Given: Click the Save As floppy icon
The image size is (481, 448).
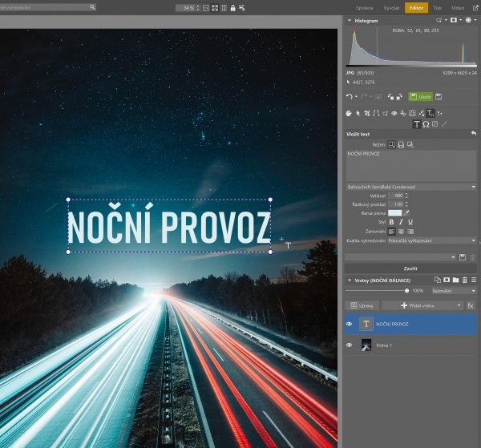Looking at the screenshot, I should (x=439, y=97).
